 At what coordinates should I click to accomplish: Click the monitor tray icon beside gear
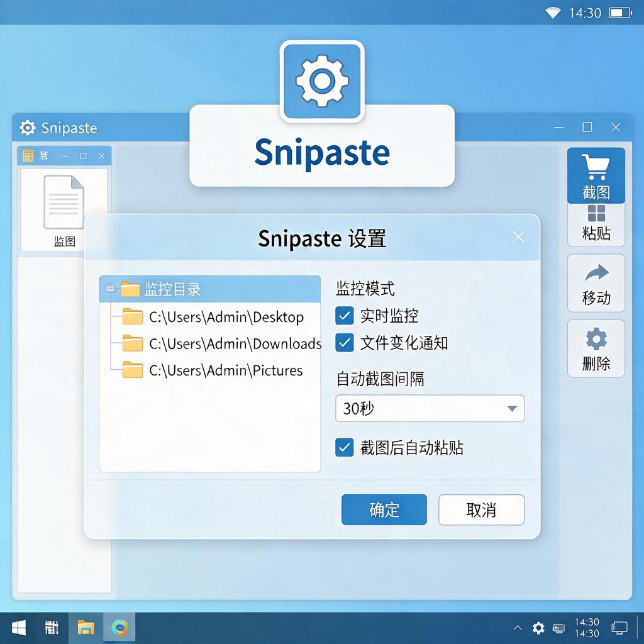pyautogui.click(x=559, y=628)
